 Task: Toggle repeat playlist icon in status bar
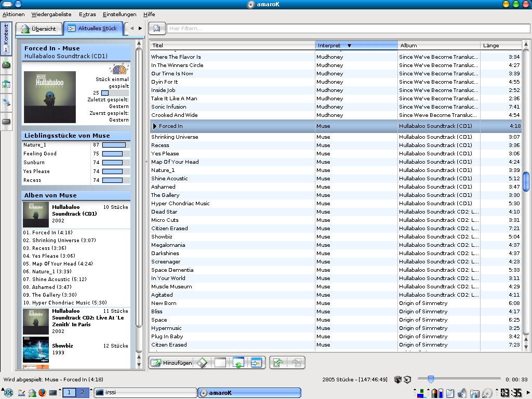[x=407, y=380]
